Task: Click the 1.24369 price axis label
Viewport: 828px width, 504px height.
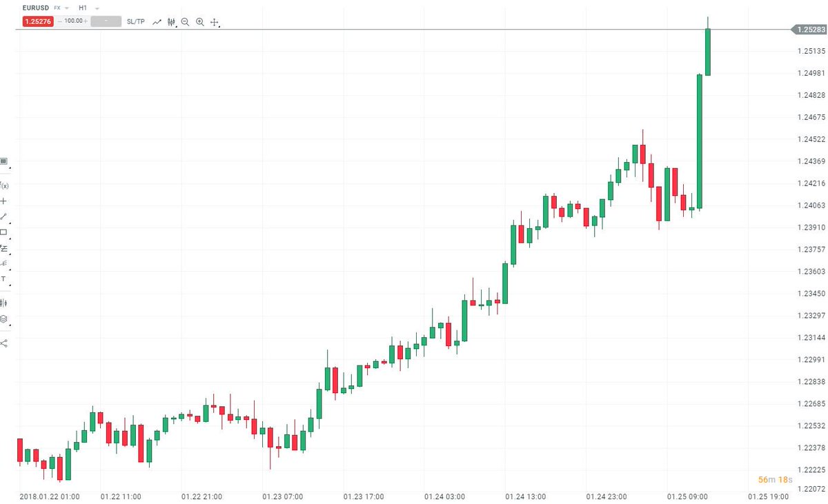Action: click(812, 161)
